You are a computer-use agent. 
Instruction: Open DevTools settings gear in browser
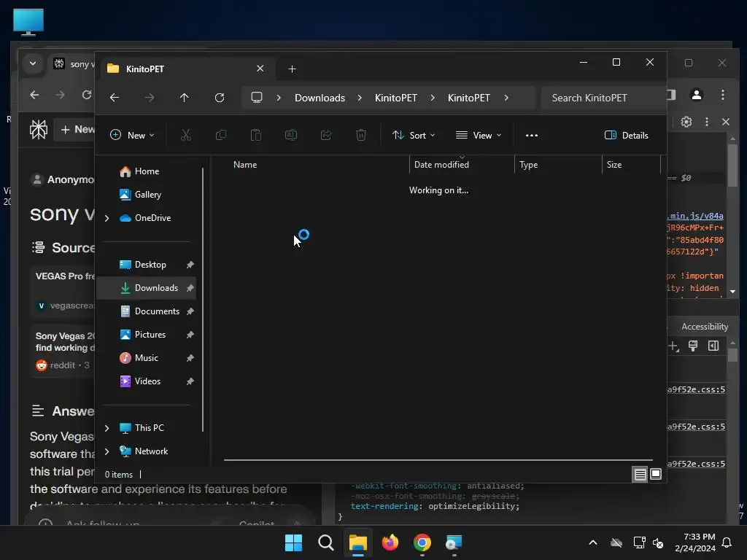click(x=686, y=122)
